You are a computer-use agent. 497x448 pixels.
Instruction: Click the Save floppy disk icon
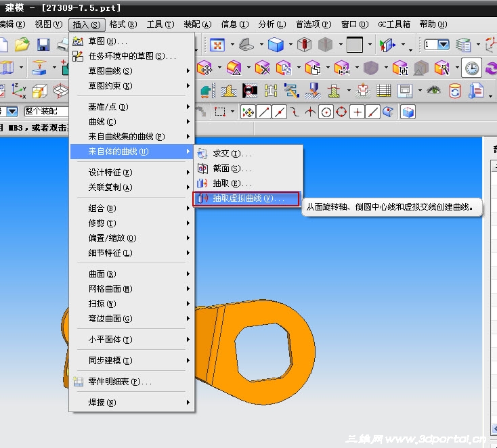(x=43, y=45)
